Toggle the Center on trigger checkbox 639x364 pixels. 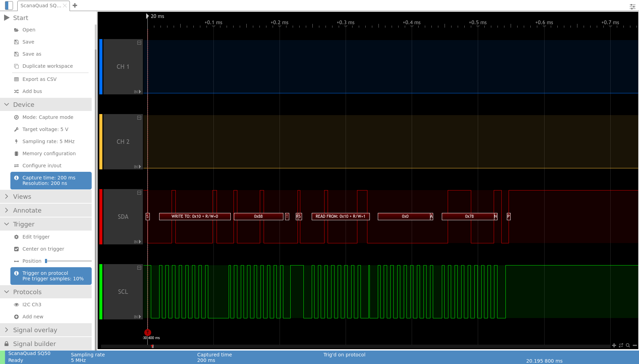[16, 249]
